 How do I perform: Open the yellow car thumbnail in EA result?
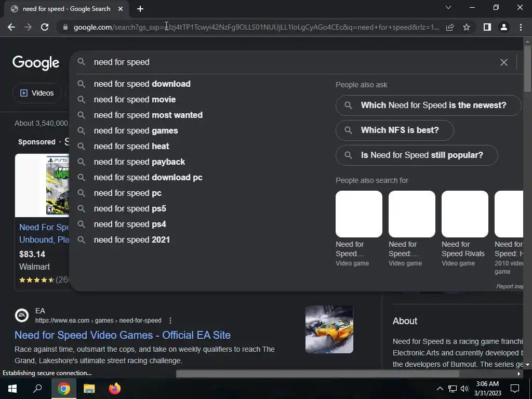click(x=329, y=329)
